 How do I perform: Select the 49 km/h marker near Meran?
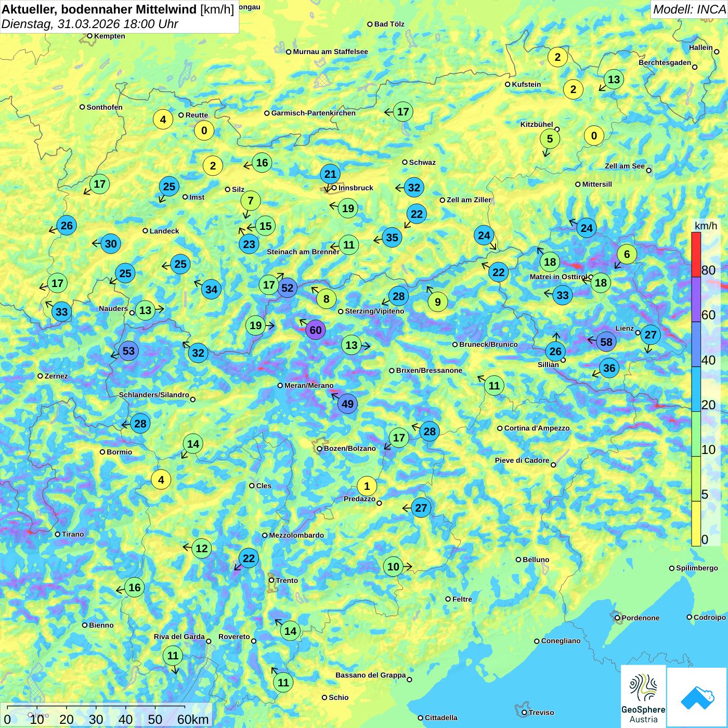[x=347, y=404]
